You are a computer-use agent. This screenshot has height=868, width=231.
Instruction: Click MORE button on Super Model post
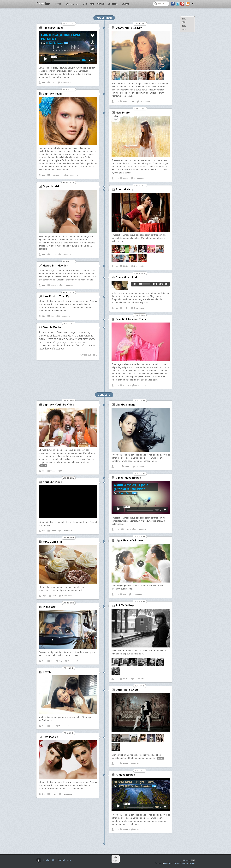click(43, 249)
